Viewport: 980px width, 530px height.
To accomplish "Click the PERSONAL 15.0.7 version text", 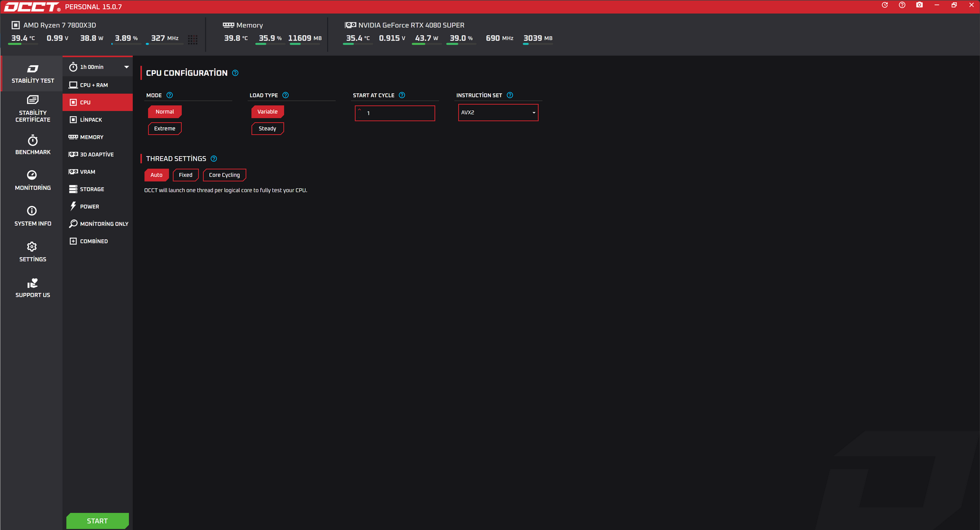I will 93,7.
